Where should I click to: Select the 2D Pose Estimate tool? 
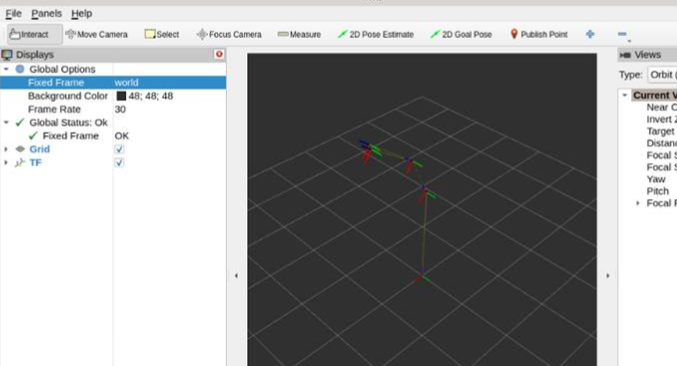375,34
